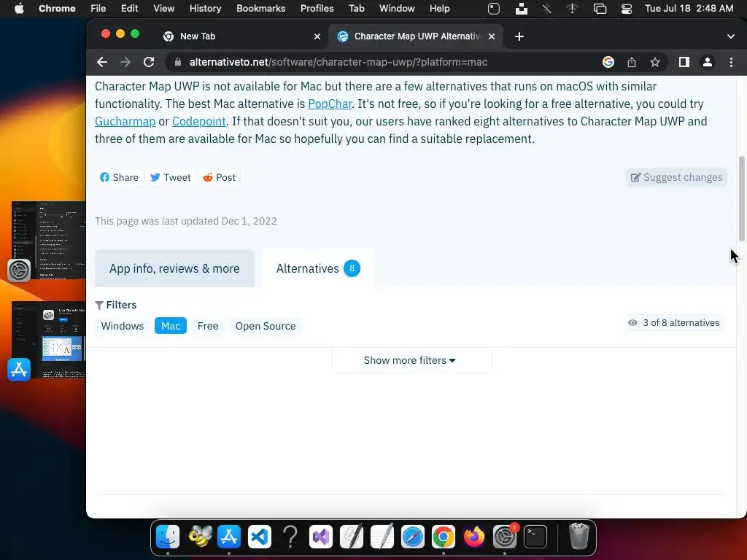Open the Chrome three-dot menu
This screenshot has height=560, width=747.
[731, 62]
